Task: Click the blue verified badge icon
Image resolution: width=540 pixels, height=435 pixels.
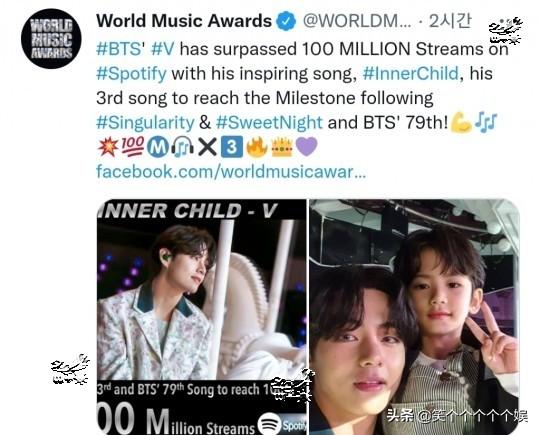Action: click(x=287, y=21)
